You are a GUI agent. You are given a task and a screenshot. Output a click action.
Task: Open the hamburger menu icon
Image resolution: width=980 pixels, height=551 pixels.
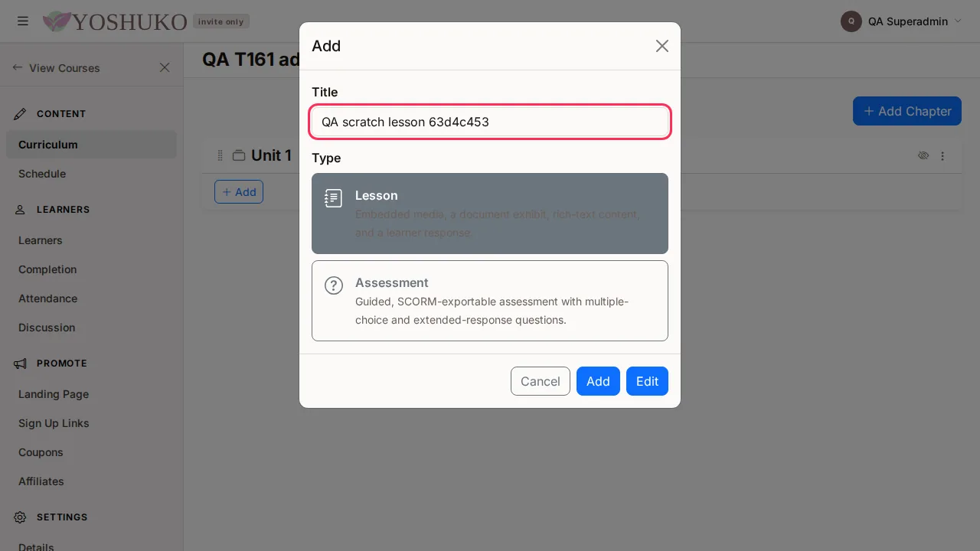[x=23, y=21]
